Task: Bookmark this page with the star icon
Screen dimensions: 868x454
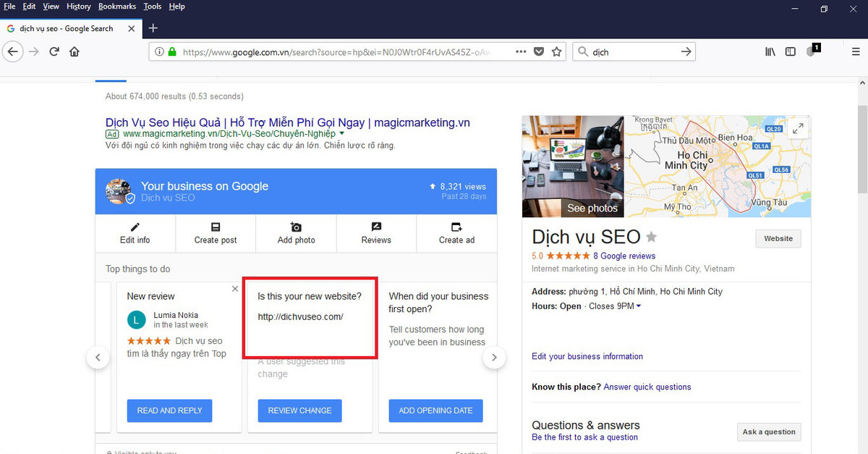Action: point(556,51)
